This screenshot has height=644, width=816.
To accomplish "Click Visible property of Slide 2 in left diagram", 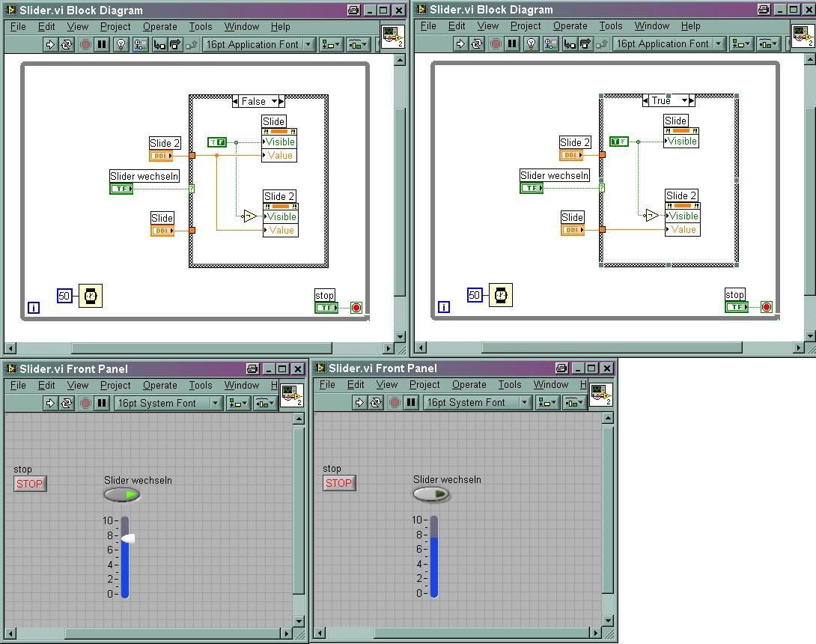I will pos(281,216).
